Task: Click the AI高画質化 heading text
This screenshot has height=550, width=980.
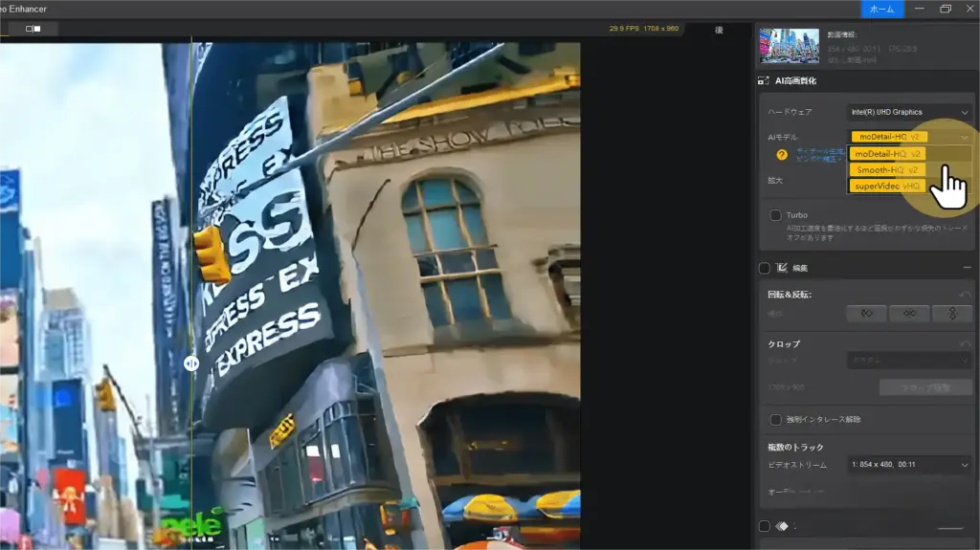Action: (x=795, y=80)
